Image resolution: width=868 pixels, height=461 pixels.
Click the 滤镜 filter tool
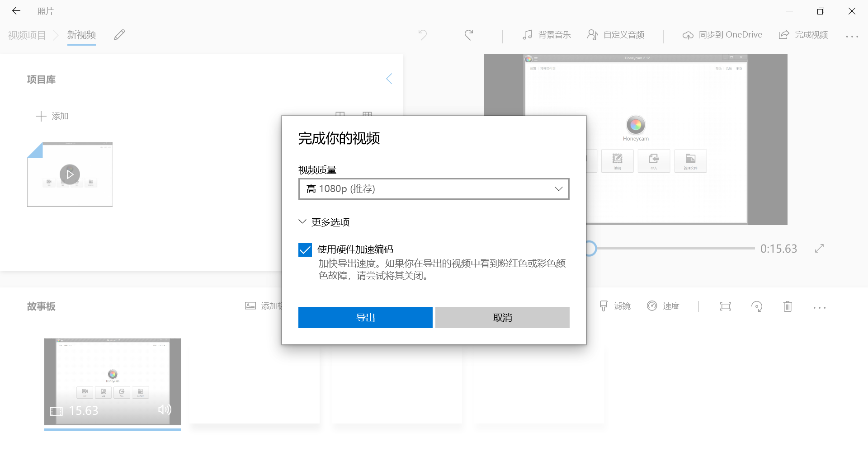615,306
